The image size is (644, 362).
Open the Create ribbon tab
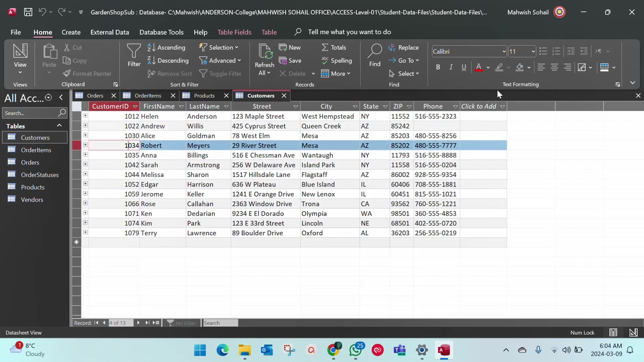click(71, 32)
